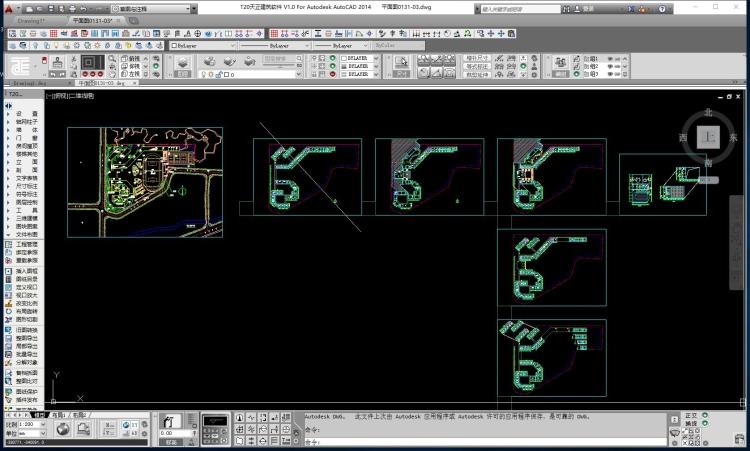Click the Undo arrow in quick access toolbar
This screenshot has height=451, width=750.
(83, 9)
